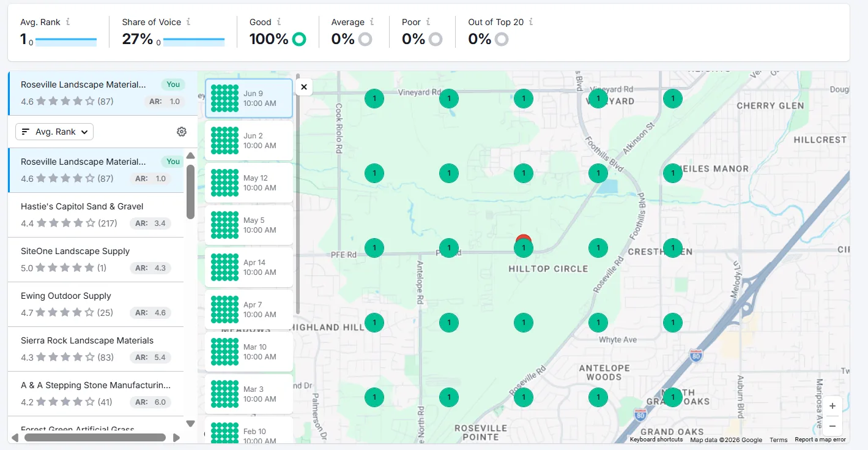Viewport: 868px width, 450px height.
Task: Click info icon beside Good metric
Action: coord(279,22)
